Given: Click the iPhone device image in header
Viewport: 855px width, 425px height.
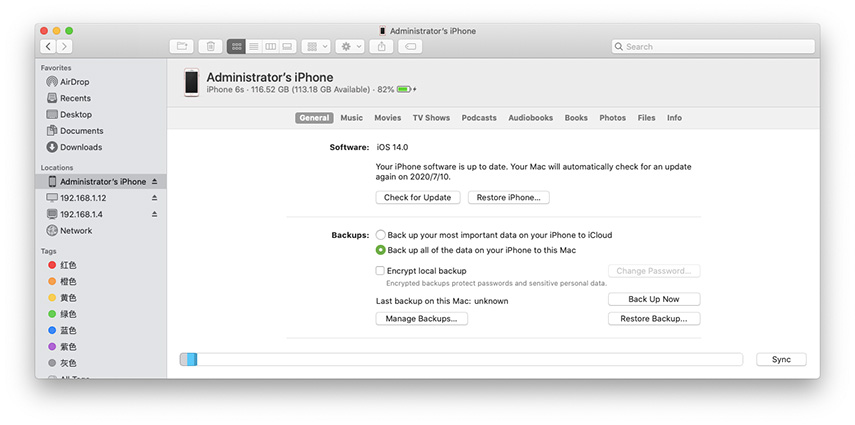Looking at the screenshot, I should click(x=191, y=83).
